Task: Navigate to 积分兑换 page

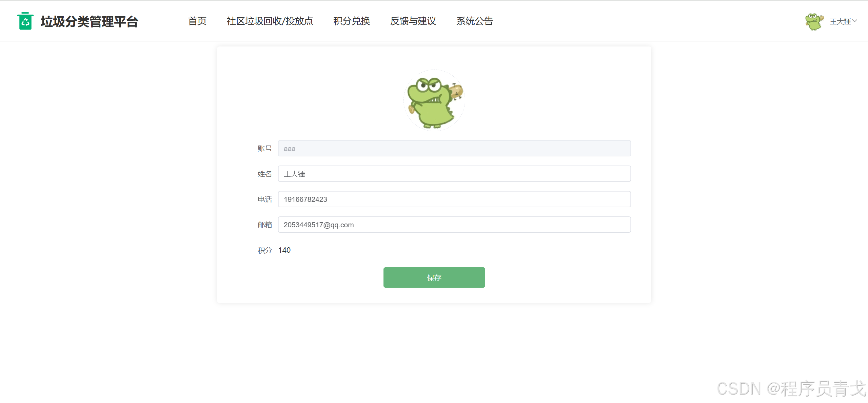Action: [x=351, y=21]
